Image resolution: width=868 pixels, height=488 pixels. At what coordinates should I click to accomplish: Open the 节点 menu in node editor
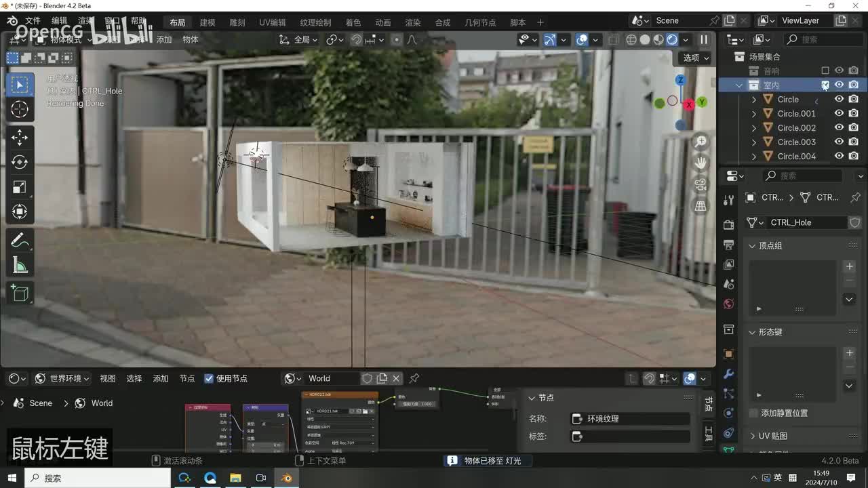tap(187, 378)
